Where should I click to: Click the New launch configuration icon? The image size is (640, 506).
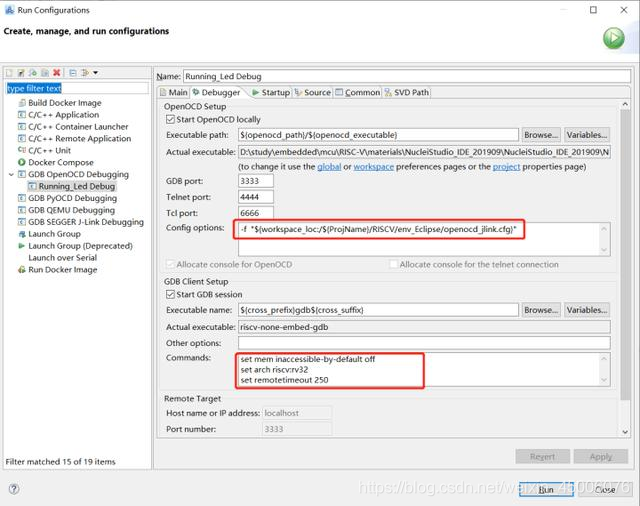click(9, 73)
